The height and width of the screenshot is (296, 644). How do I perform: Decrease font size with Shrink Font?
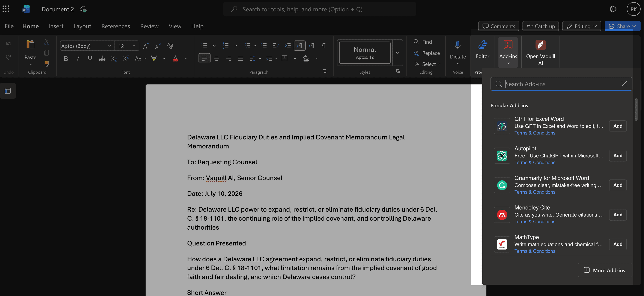[158, 46]
